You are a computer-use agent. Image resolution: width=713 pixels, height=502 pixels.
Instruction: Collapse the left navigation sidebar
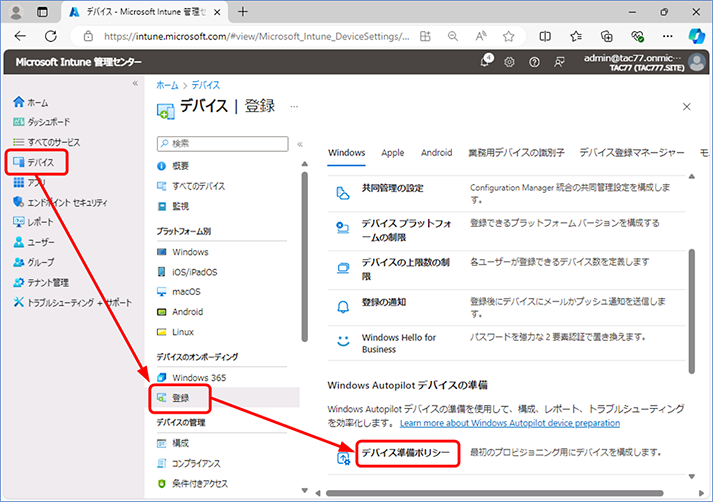(x=135, y=83)
